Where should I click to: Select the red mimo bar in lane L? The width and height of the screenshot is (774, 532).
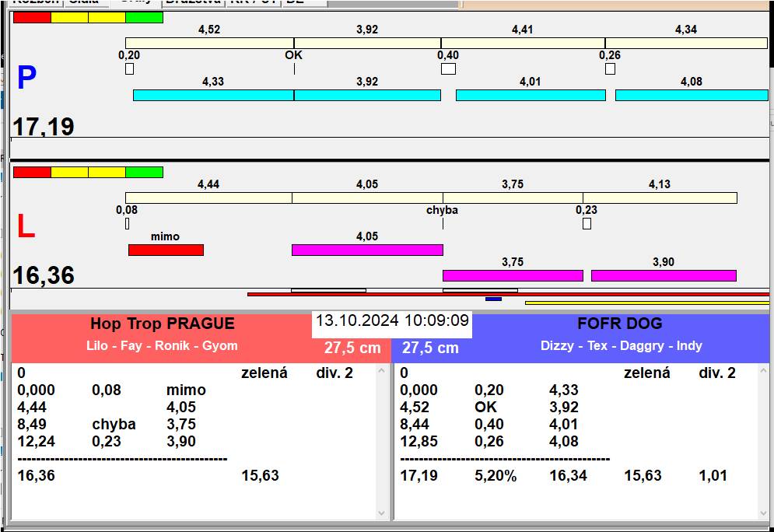pos(166,250)
